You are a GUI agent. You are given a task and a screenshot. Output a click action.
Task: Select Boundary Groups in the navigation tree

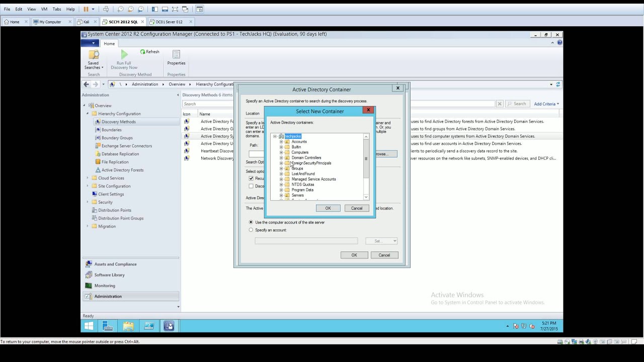pos(117,138)
